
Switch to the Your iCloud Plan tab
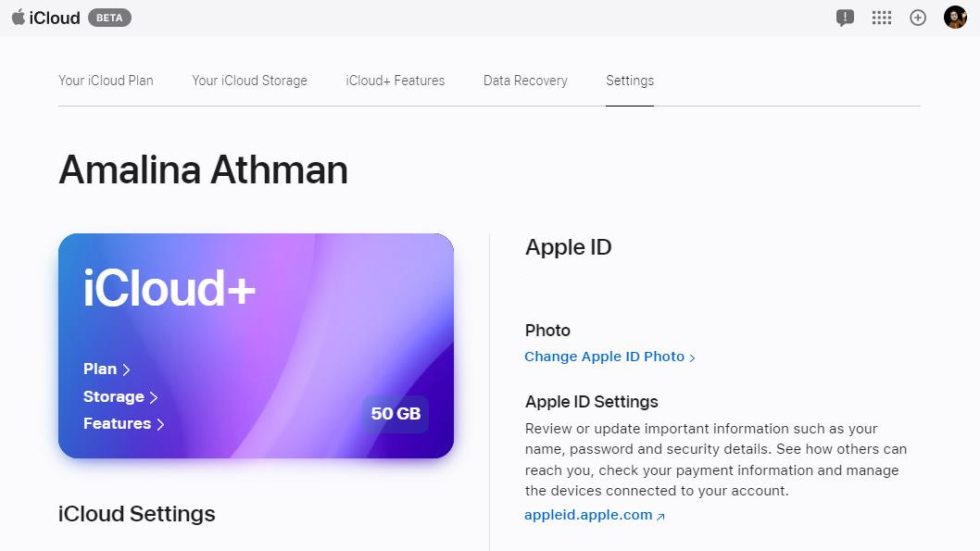[x=106, y=81]
